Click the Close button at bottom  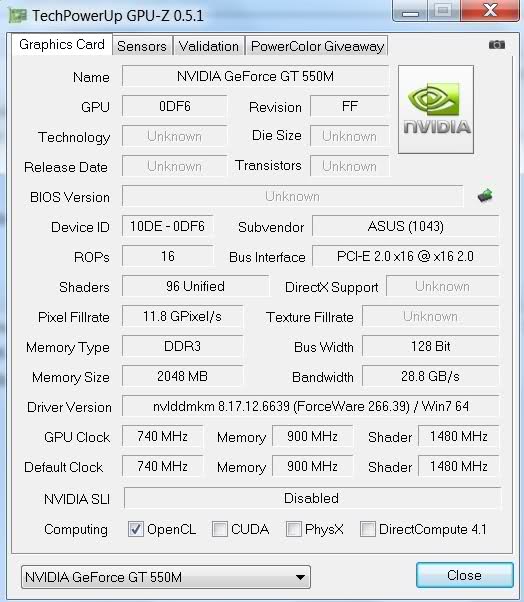tap(464, 575)
